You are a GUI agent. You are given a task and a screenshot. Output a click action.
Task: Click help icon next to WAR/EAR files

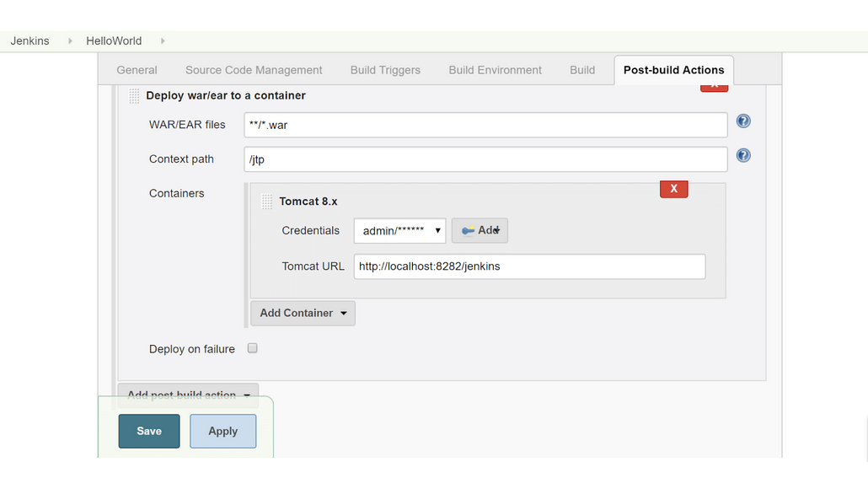[x=743, y=121]
